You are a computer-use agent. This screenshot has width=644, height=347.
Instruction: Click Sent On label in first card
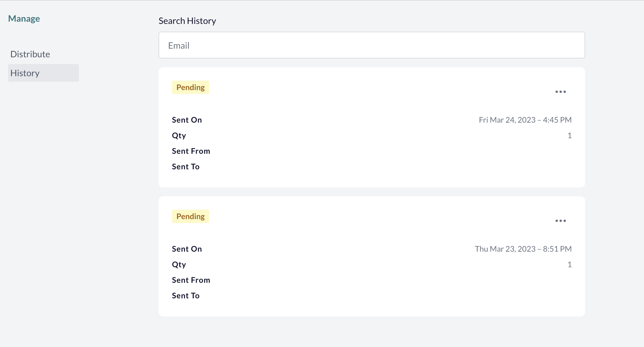(x=187, y=120)
